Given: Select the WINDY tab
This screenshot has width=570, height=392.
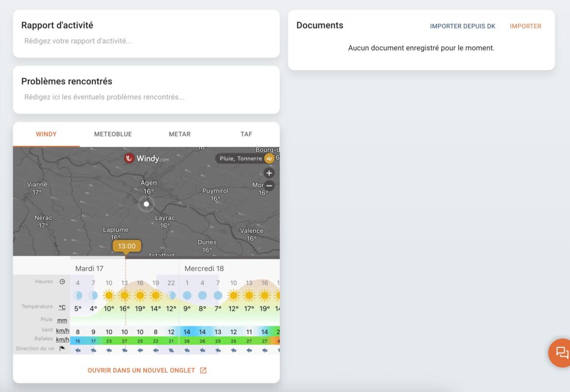Looking at the screenshot, I should (46, 134).
